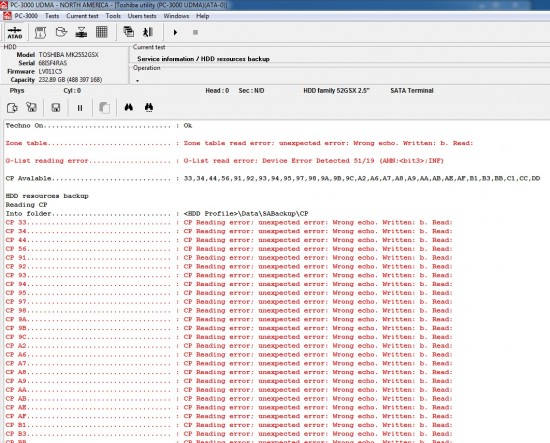Open the sector grid editor icon
The width and height of the screenshot is (550, 443).
tap(102, 32)
